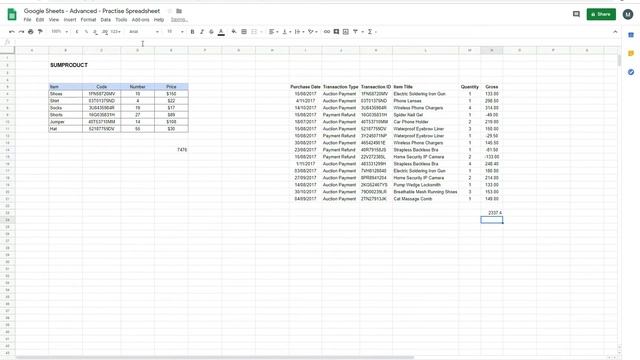Select the cell showing 2337.4
The width and height of the screenshot is (640, 360).
click(491, 213)
